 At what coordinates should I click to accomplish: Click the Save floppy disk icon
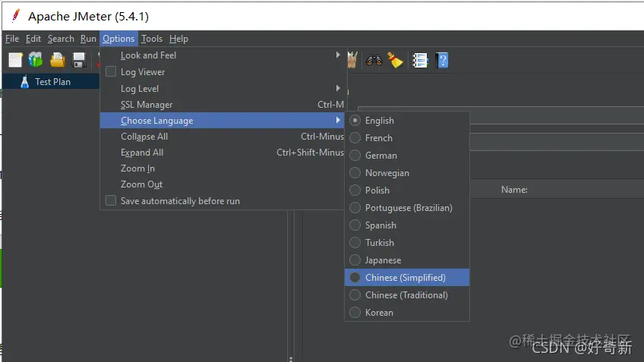pyautogui.click(x=78, y=60)
